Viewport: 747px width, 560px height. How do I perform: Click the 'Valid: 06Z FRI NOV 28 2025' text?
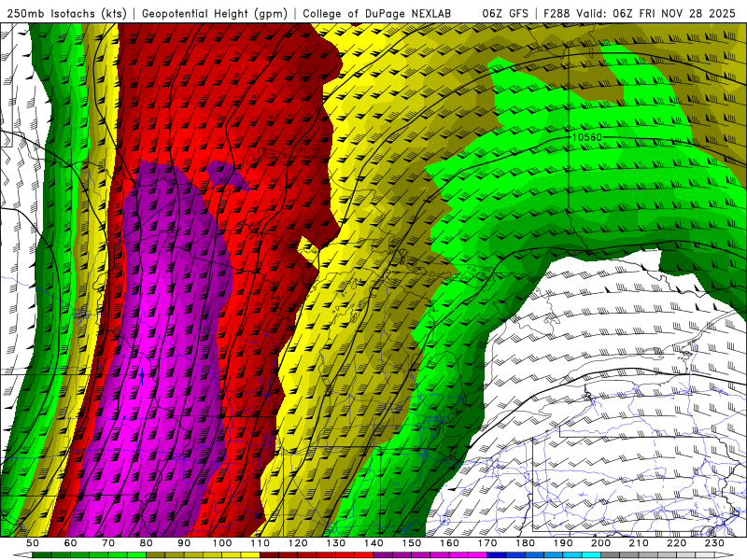655,13
